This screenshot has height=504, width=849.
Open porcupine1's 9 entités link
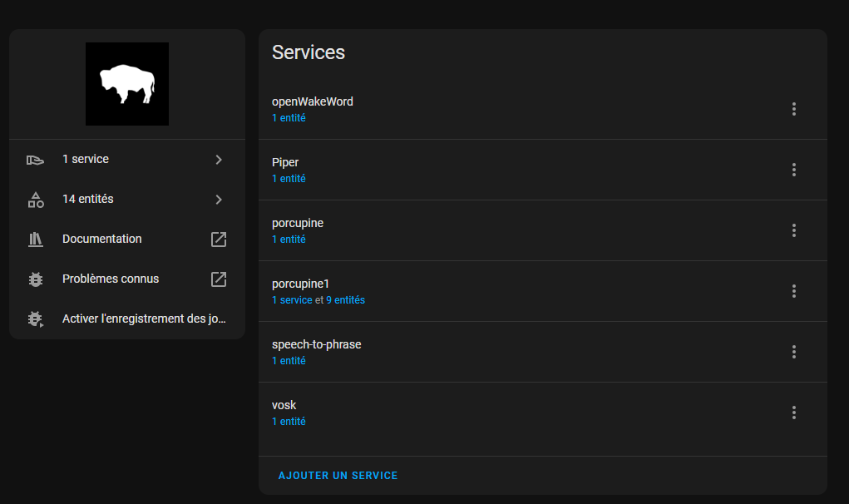(345, 300)
